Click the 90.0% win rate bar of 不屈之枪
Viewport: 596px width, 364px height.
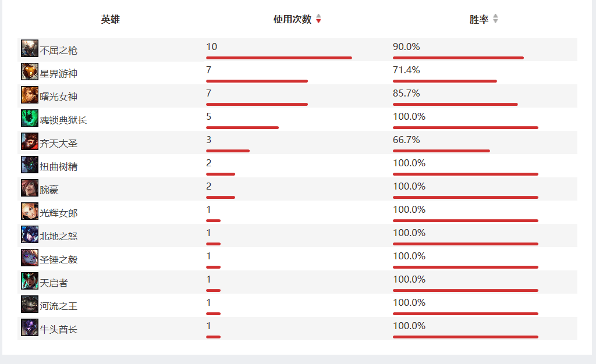[458, 58]
